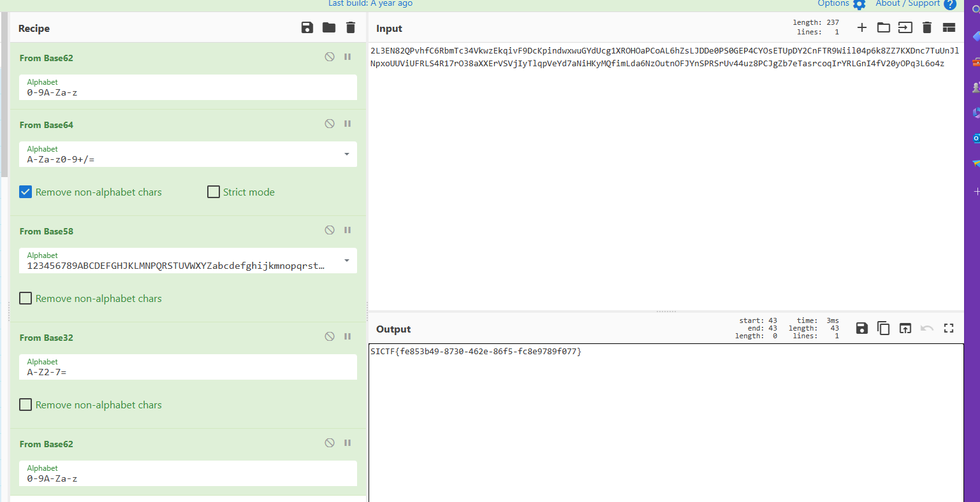Reset pane layout icon in Input
Screen dimensions: 980x502
[x=949, y=27]
